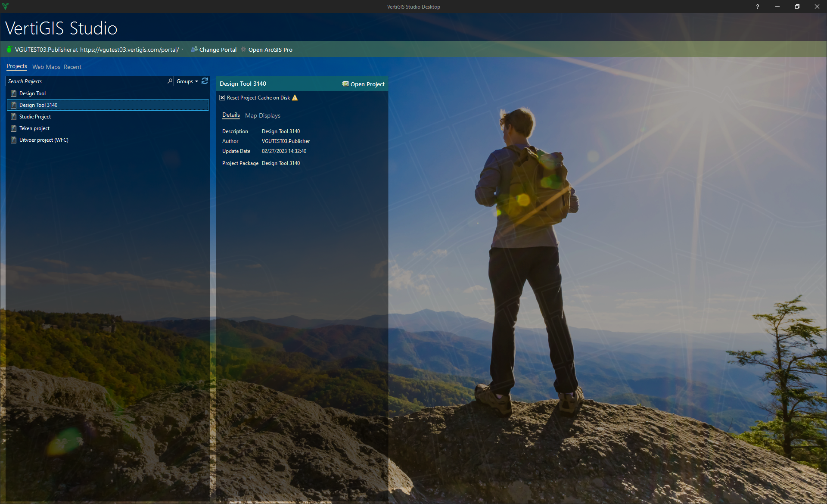This screenshot has height=504, width=827.
Task: Click the project icon beside Studie Project
Action: [x=13, y=117]
